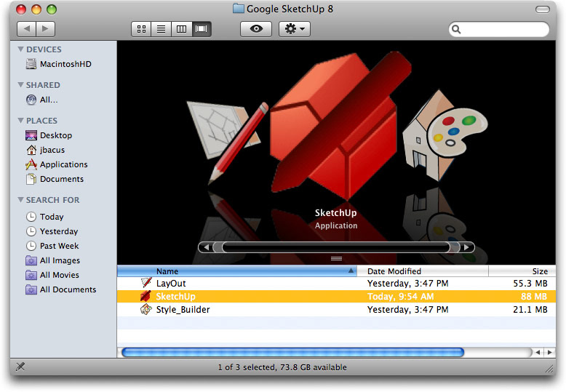
Task: Click the Style_Builder app icon
Action: click(146, 309)
